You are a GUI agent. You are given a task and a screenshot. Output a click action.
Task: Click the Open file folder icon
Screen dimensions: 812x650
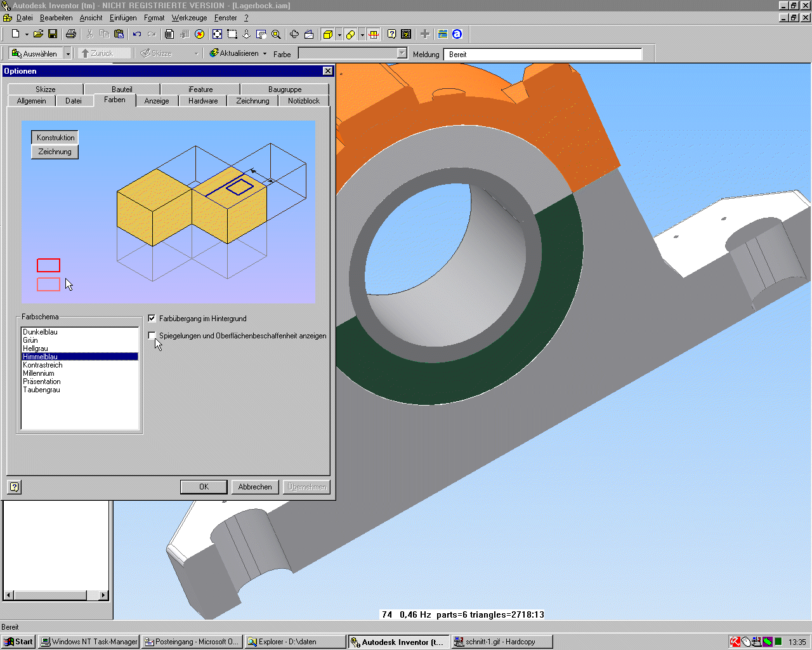point(38,34)
